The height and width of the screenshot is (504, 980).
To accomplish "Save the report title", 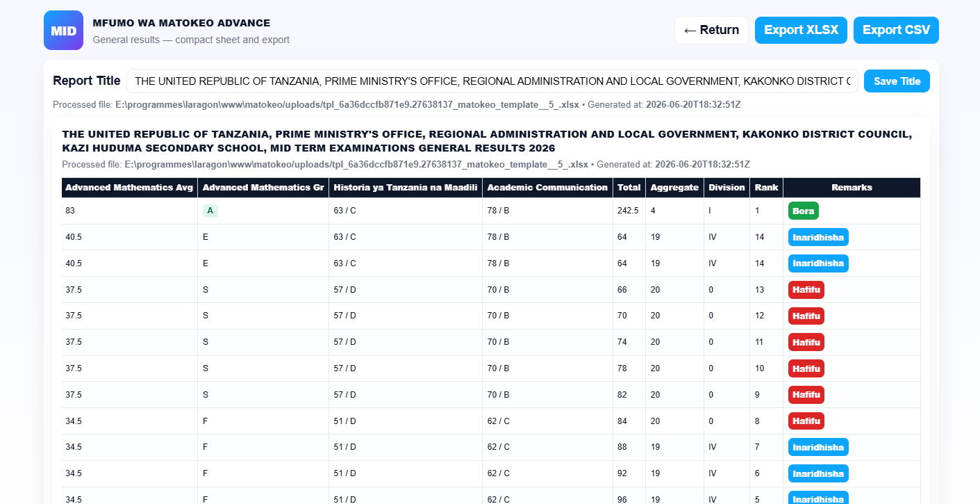I will [x=897, y=81].
